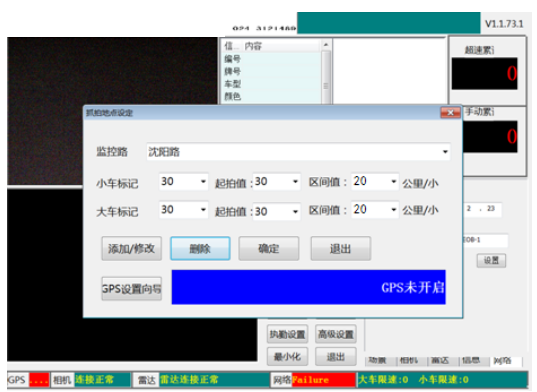Click the 最小化 button
Image resolution: width=537 pixels, height=392 pixels.
pyautogui.click(x=288, y=357)
